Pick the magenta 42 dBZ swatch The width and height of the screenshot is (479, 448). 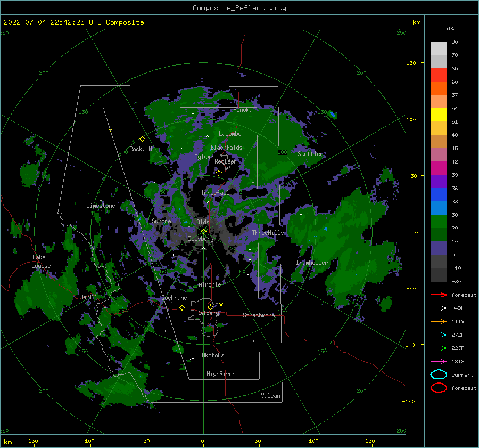tap(439, 168)
